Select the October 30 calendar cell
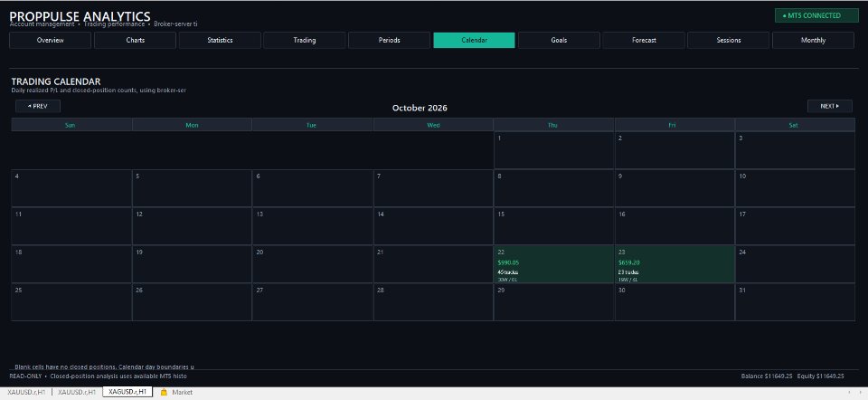The height and width of the screenshot is (400, 868). (x=675, y=302)
